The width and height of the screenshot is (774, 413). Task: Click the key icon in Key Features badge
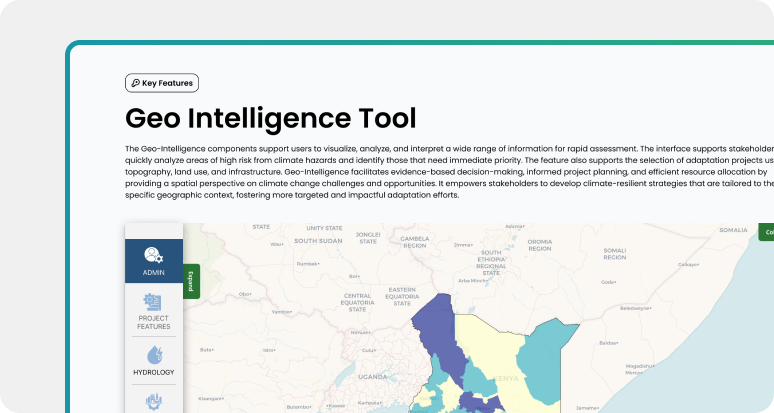tap(135, 83)
